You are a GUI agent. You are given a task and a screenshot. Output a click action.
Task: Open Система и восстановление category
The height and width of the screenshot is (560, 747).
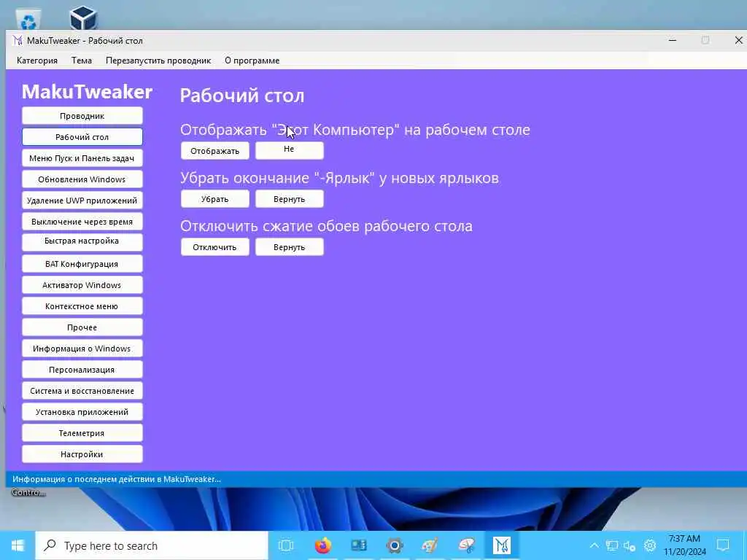[82, 391]
